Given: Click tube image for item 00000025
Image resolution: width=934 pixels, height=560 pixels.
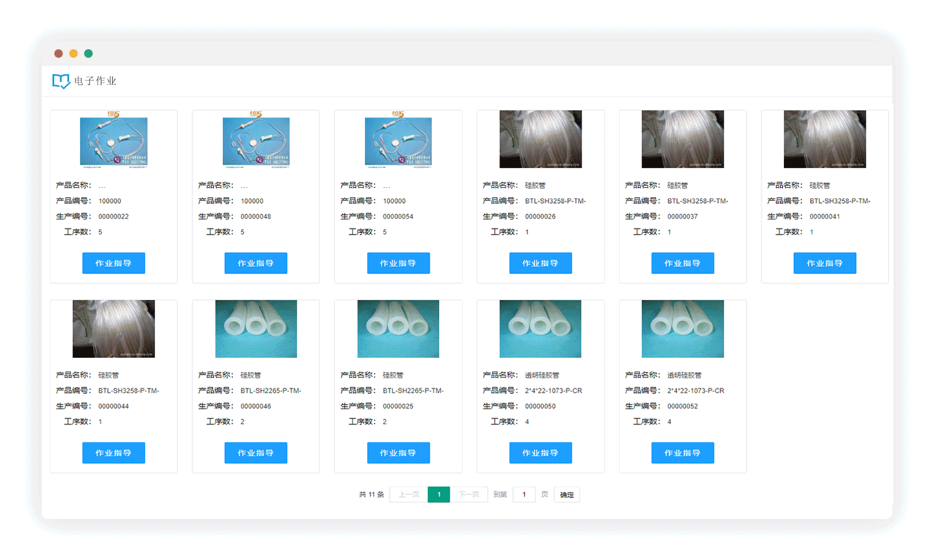Looking at the screenshot, I should (398, 329).
